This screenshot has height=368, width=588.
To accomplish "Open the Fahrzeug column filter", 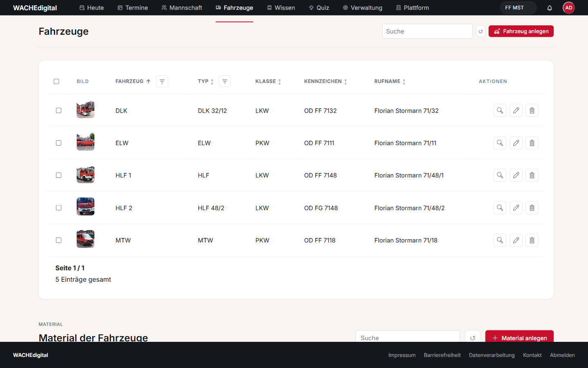I will 162,81.
